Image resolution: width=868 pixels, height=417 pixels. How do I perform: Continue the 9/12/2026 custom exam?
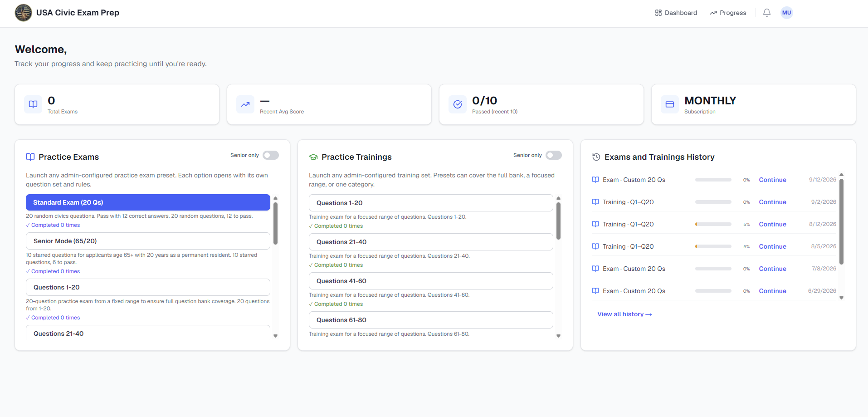[x=772, y=180]
